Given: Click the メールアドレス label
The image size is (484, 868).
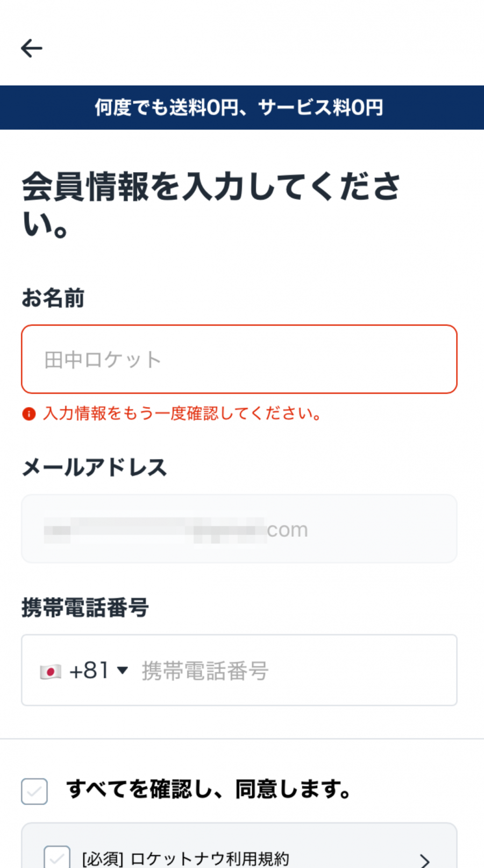Looking at the screenshot, I should [95, 467].
